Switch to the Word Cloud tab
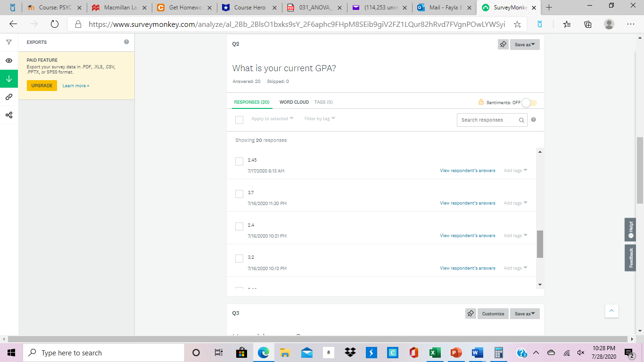The width and height of the screenshot is (644, 362). 294,102
